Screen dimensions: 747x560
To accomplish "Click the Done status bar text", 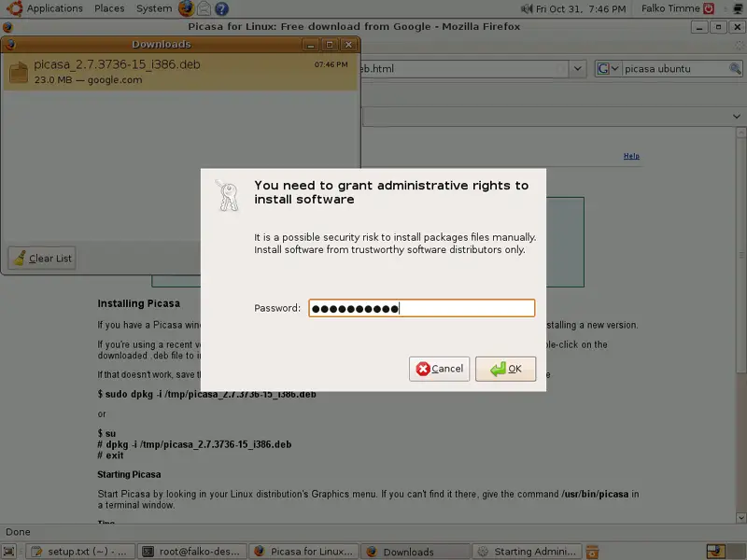I will [x=18, y=532].
